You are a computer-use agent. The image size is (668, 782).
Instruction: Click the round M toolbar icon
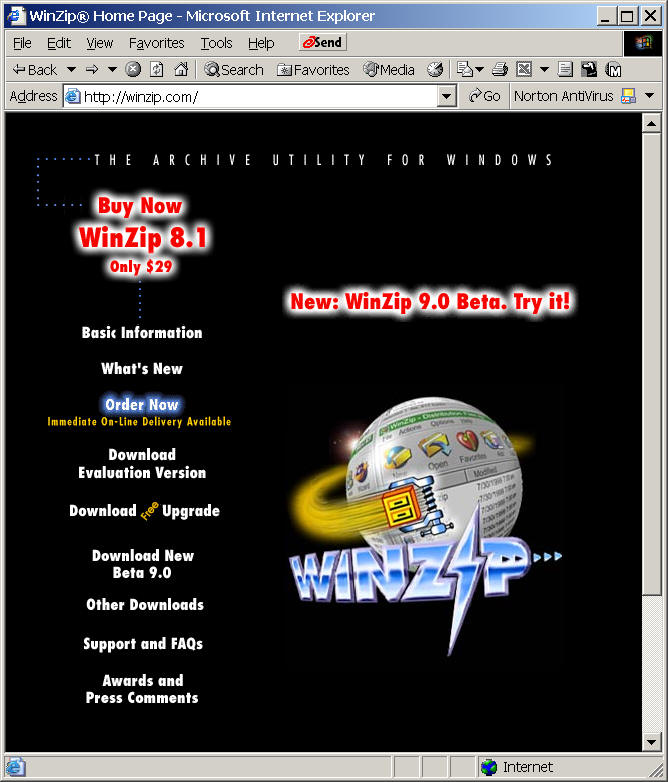click(613, 70)
